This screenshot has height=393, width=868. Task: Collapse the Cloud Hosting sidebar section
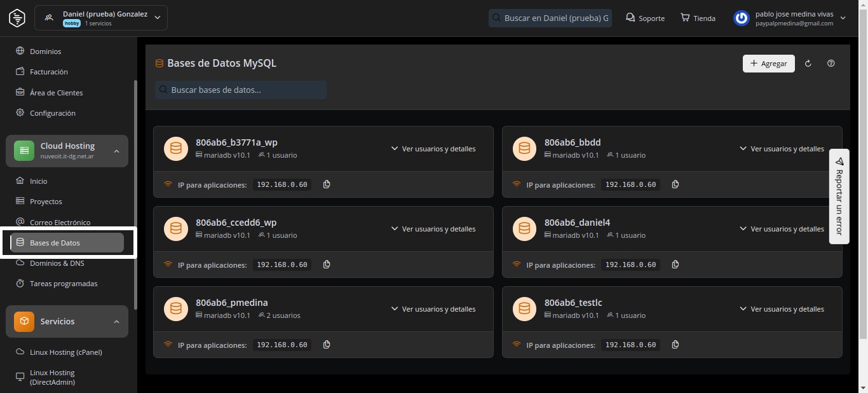click(116, 151)
